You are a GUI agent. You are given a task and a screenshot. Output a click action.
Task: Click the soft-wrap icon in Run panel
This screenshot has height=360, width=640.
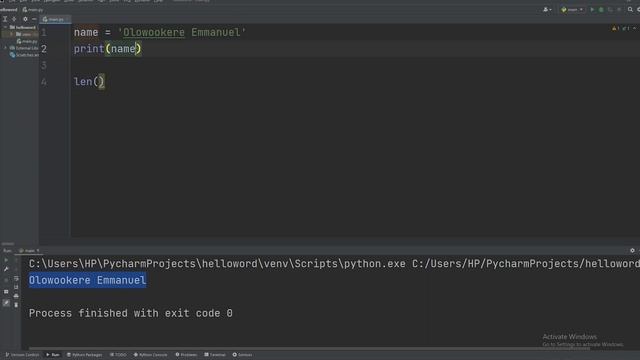[x=16, y=278]
